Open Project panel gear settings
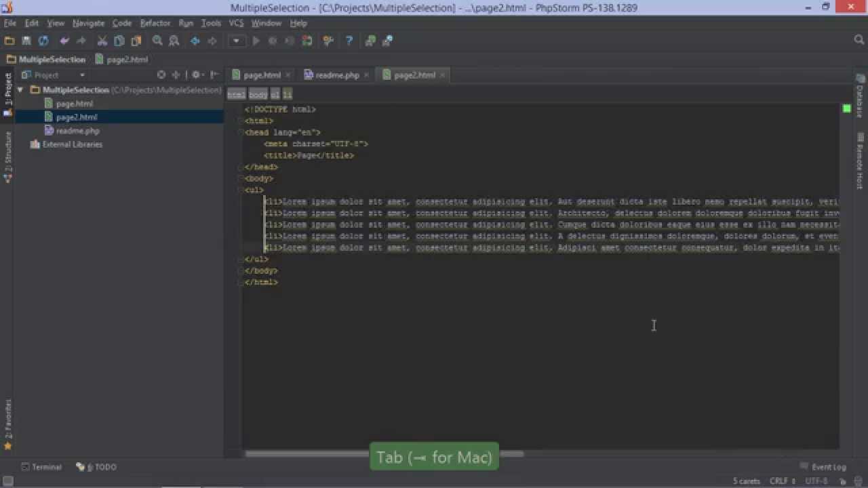Viewport: 868px width, 488px height. (197, 75)
